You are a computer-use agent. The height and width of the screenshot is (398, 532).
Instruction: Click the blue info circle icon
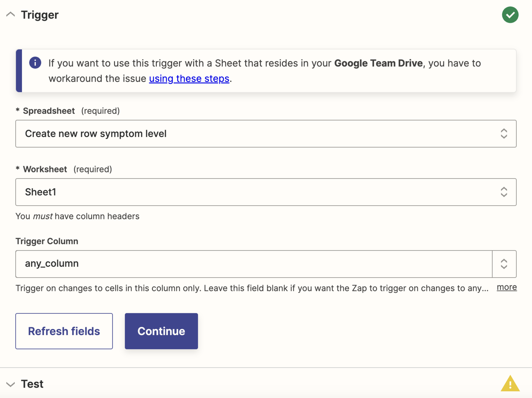35,63
